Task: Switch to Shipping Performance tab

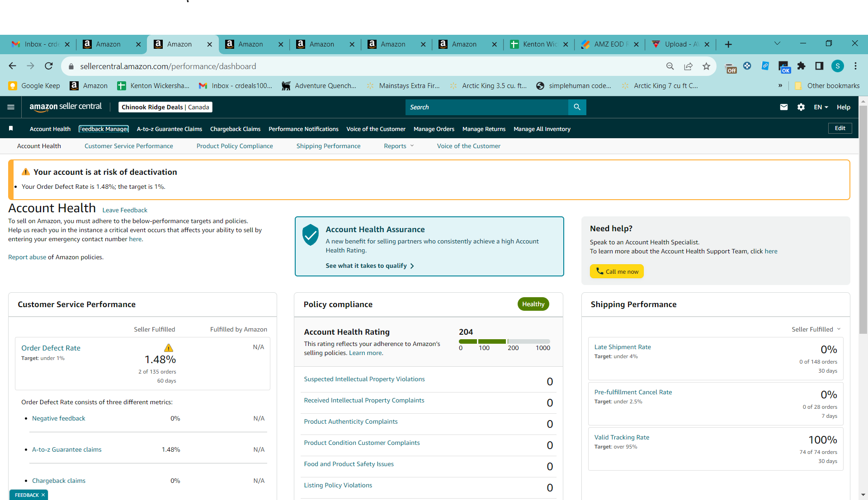Action: (x=329, y=146)
